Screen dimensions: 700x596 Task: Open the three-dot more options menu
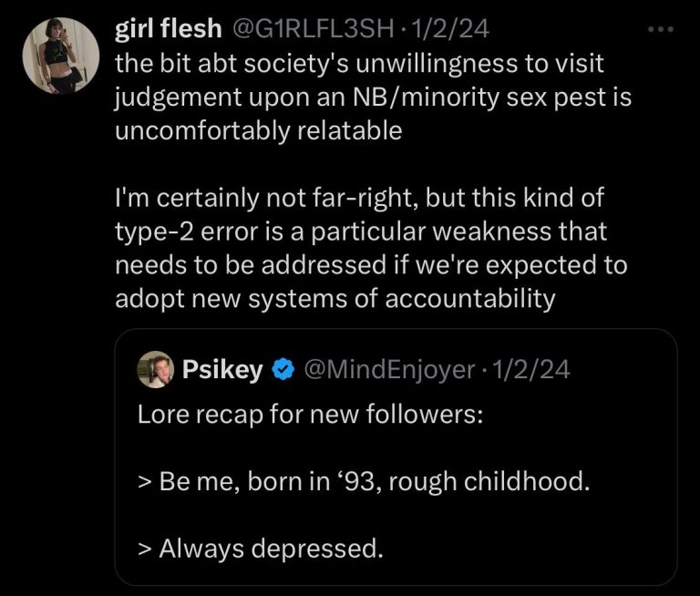coord(658,29)
